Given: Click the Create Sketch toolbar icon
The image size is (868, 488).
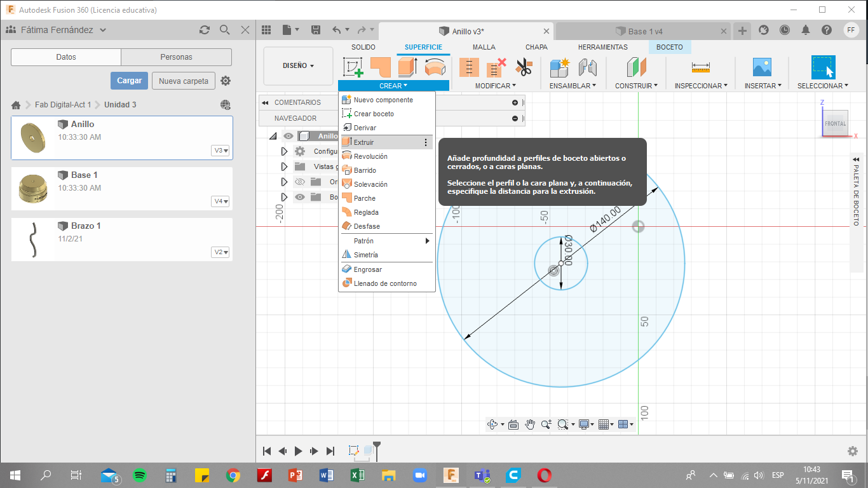Looking at the screenshot, I should (x=353, y=67).
